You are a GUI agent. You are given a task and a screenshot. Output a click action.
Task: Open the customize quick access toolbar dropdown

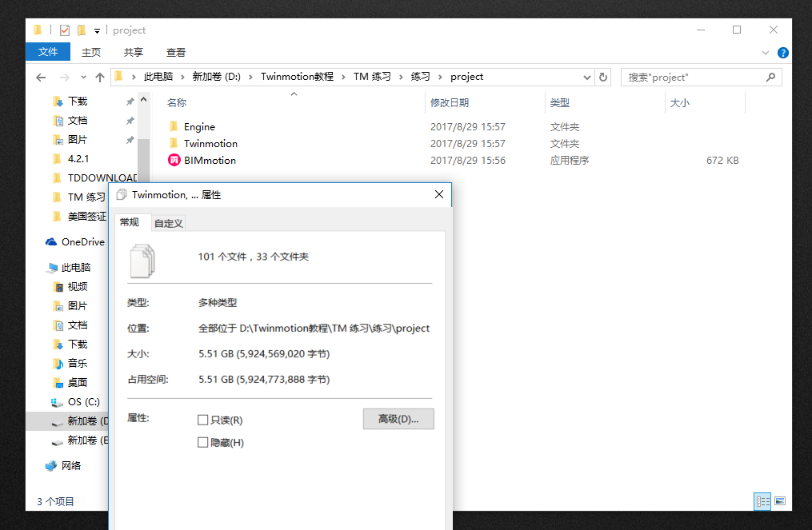click(x=97, y=31)
